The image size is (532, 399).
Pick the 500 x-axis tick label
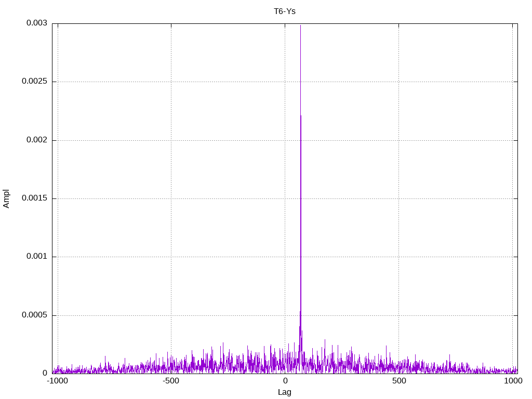(x=398, y=381)
